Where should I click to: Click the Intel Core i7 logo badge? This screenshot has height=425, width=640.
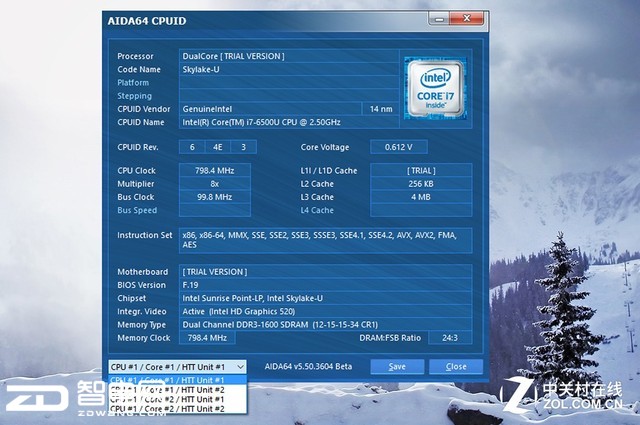(x=435, y=88)
